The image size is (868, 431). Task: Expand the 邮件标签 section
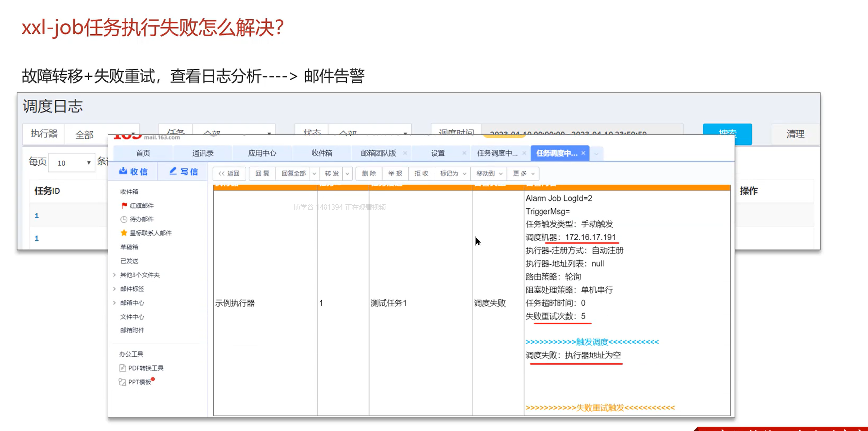pyautogui.click(x=115, y=289)
